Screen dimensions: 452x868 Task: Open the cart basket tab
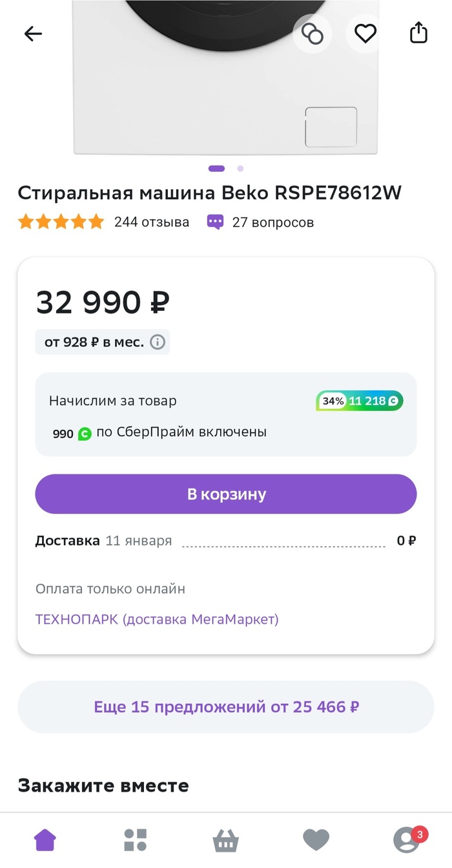coord(226,840)
